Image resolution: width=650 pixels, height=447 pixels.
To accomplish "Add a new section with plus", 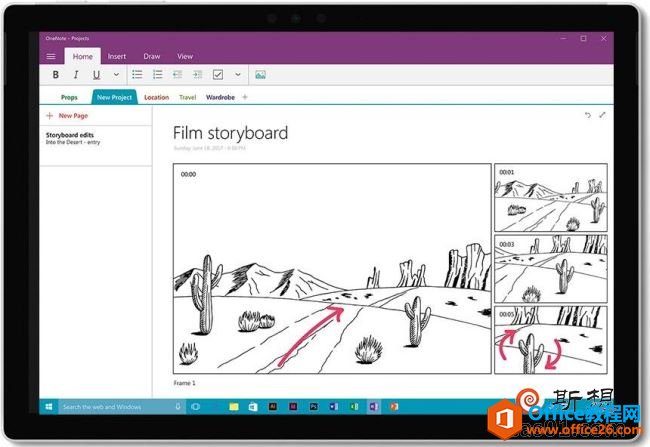I will (x=245, y=97).
